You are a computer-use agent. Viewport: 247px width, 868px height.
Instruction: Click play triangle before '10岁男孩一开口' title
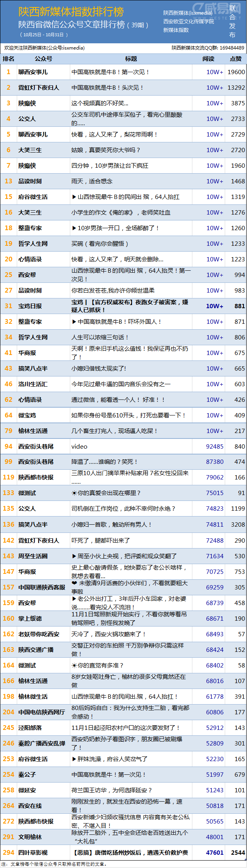pyautogui.click(x=74, y=228)
